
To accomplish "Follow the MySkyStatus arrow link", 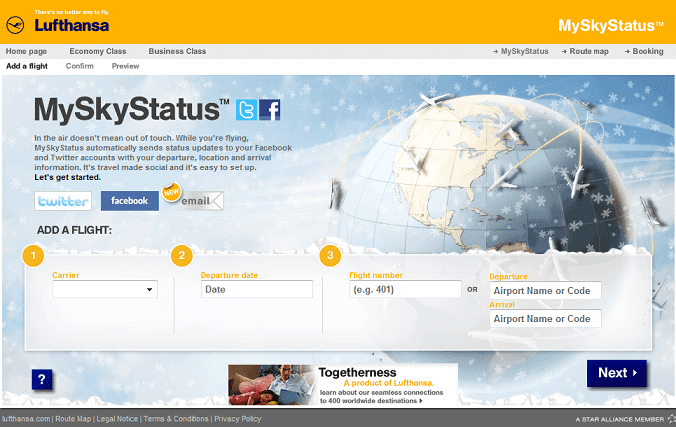I will (520, 51).
